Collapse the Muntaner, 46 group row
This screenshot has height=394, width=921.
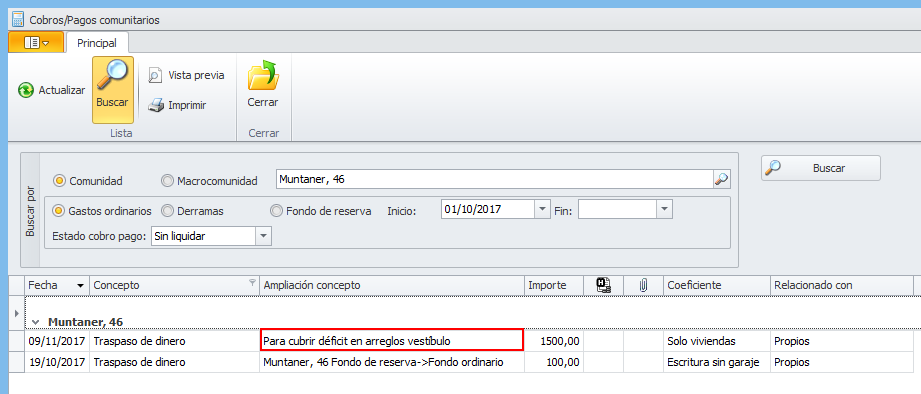click(36, 322)
